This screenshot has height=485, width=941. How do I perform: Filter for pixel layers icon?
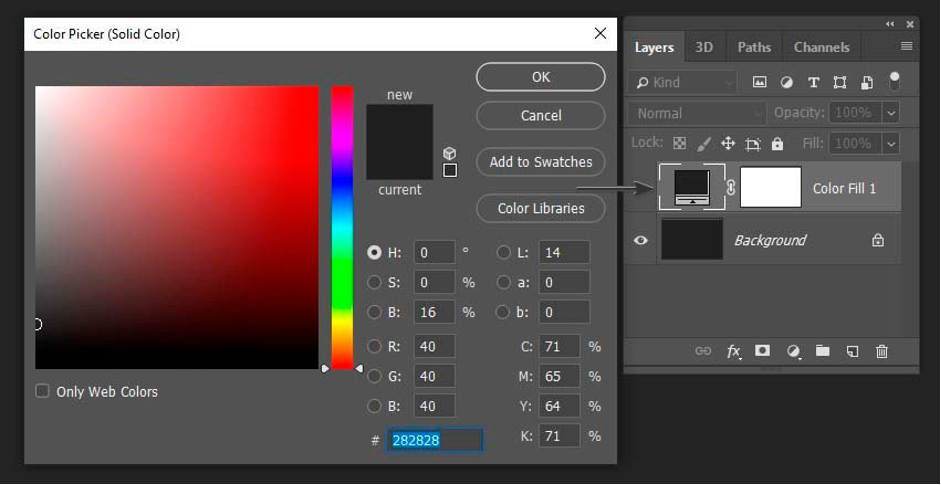pos(759,82)
